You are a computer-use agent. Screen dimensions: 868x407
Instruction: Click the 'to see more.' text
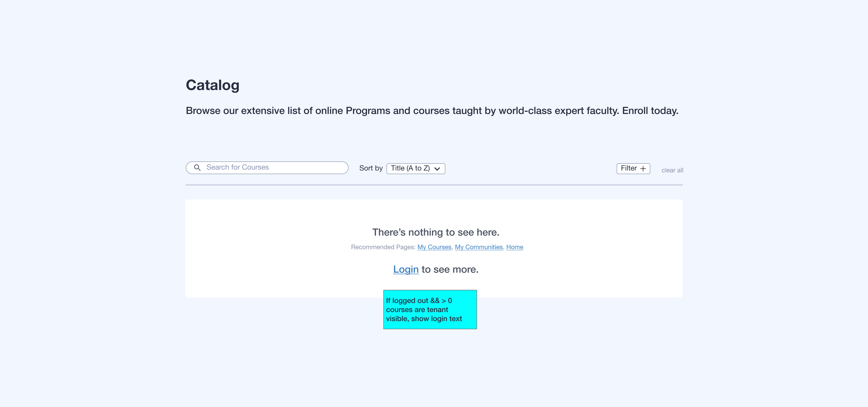click(x=450, y=270)
